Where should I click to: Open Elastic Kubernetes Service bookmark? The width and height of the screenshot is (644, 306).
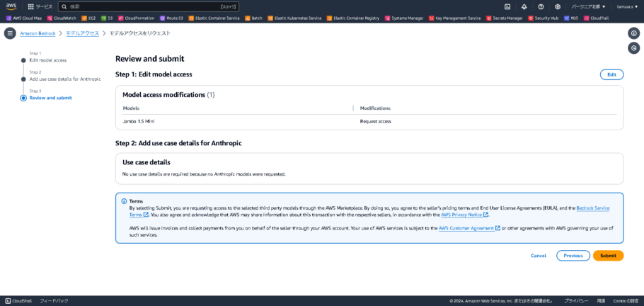coord(294,18)
